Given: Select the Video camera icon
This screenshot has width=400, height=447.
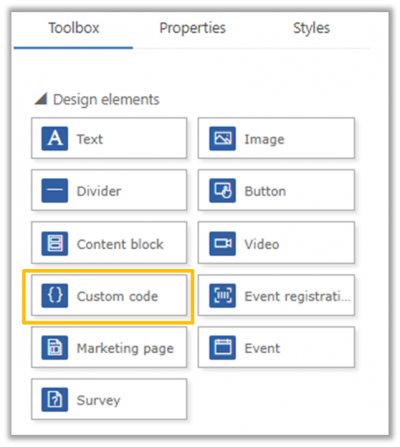Looking at the screenshot, I should click(x=222, y=243).
